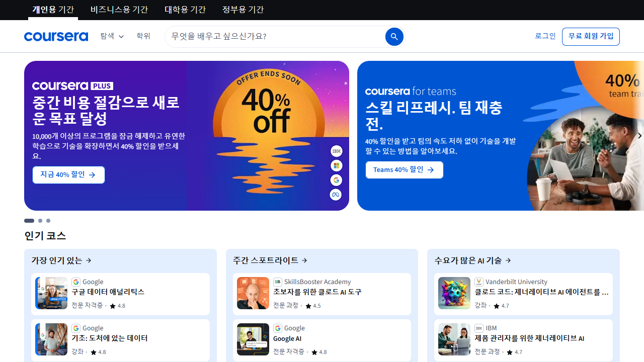The height and width of the screenshot is (362, 644).
Task: Select first carousel indicator dot
Action: [x=29, y=221]
